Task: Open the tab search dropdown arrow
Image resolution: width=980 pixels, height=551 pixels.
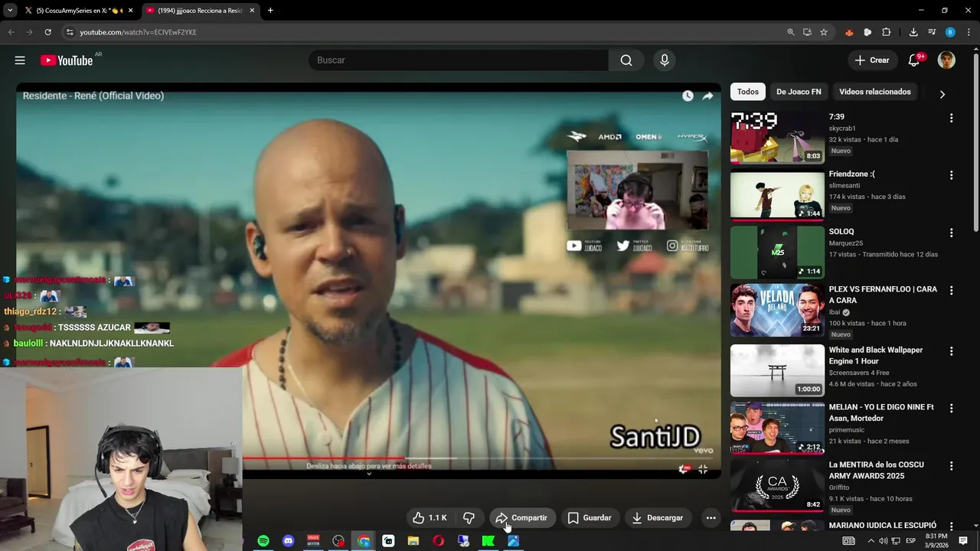Action: click(x=9, y=11)
